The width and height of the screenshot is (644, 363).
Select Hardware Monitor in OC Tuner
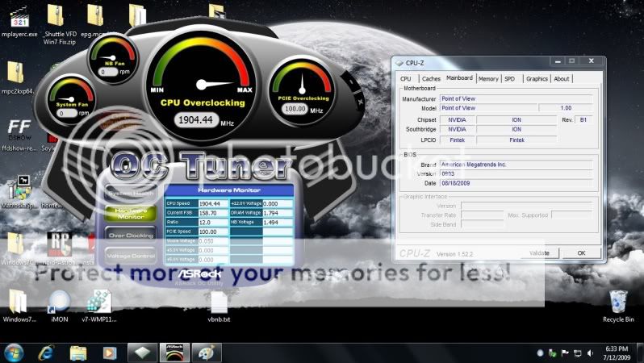point(131,214)
